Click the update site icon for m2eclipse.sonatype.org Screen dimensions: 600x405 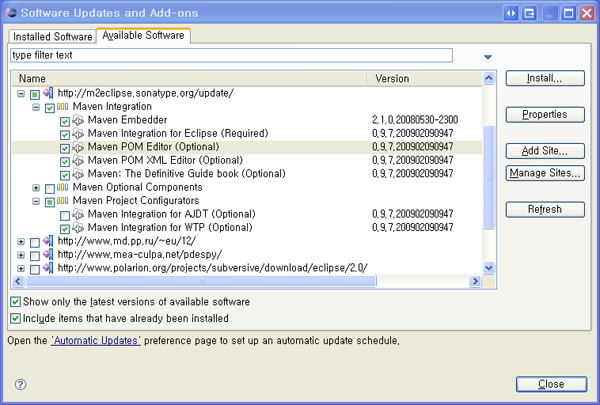[48, 93]
